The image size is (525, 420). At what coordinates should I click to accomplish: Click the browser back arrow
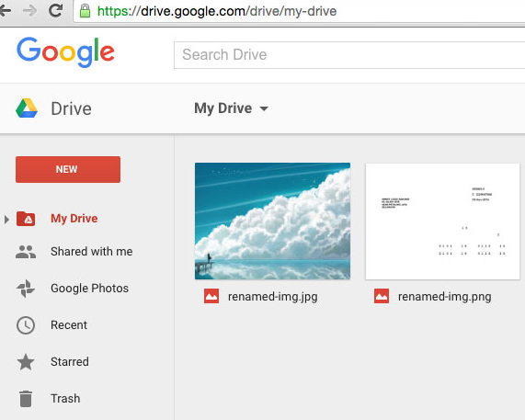click(x=5, y=11)
